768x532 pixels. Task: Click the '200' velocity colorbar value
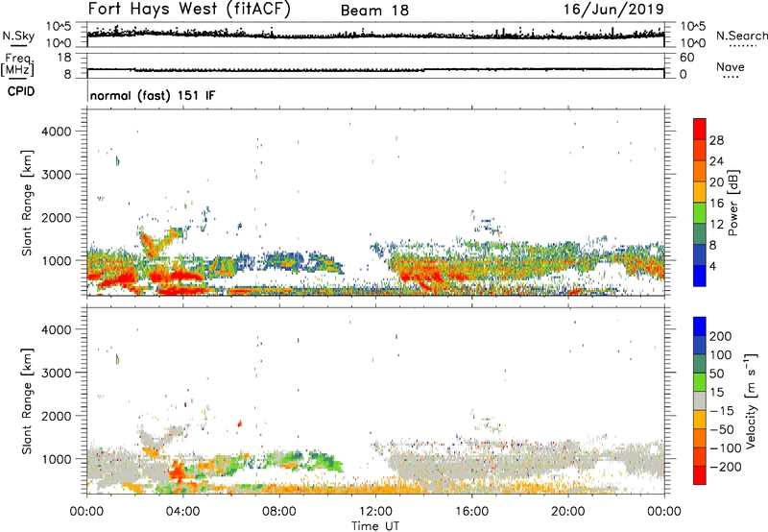pyautogui.click(x=721, y=336)
